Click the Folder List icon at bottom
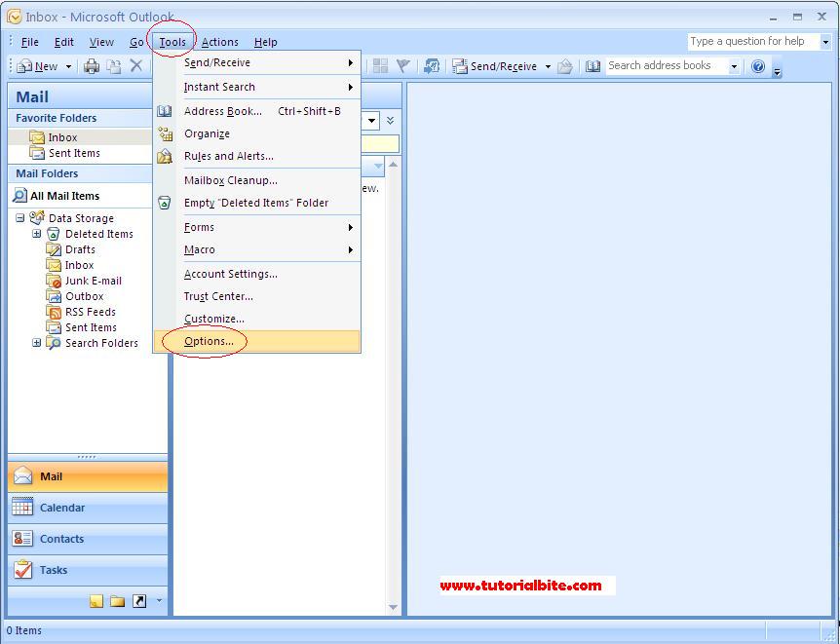 [x=118, y=600]
